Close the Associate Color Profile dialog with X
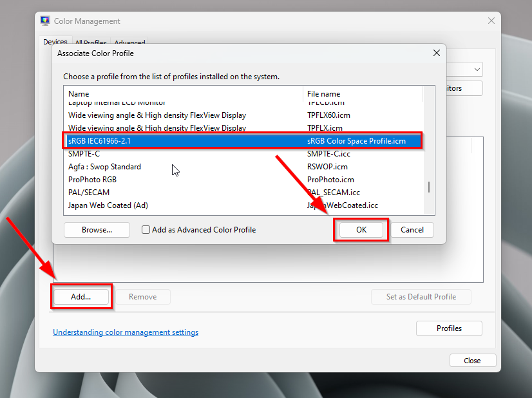 [437, 53]
